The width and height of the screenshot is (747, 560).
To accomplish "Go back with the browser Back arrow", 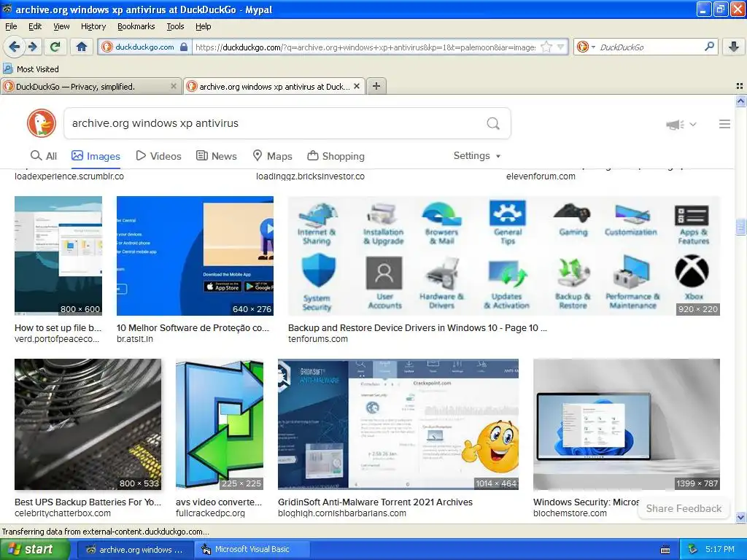I will [x=14, y=47].
